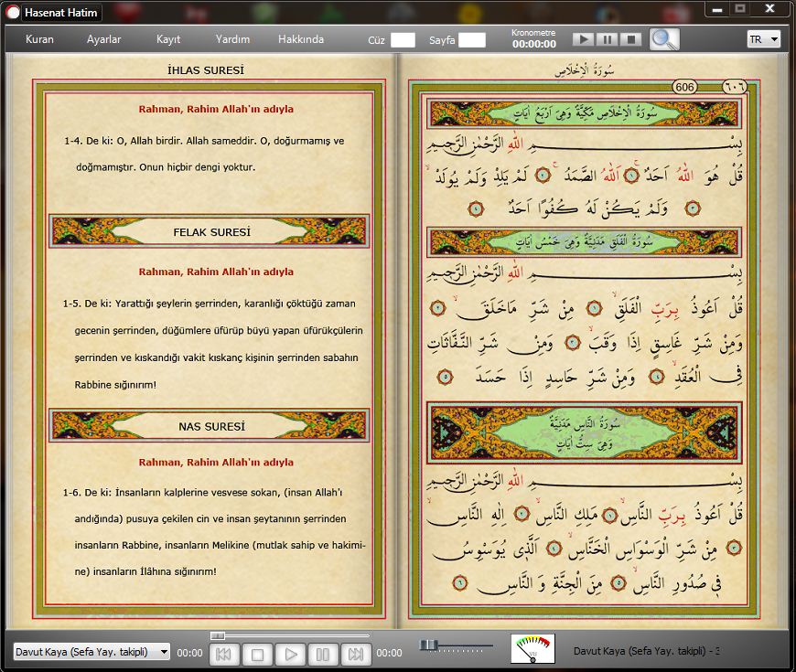Click the İHLAS SURESİ page title
The image size is (796, 672).
point(206,70)
